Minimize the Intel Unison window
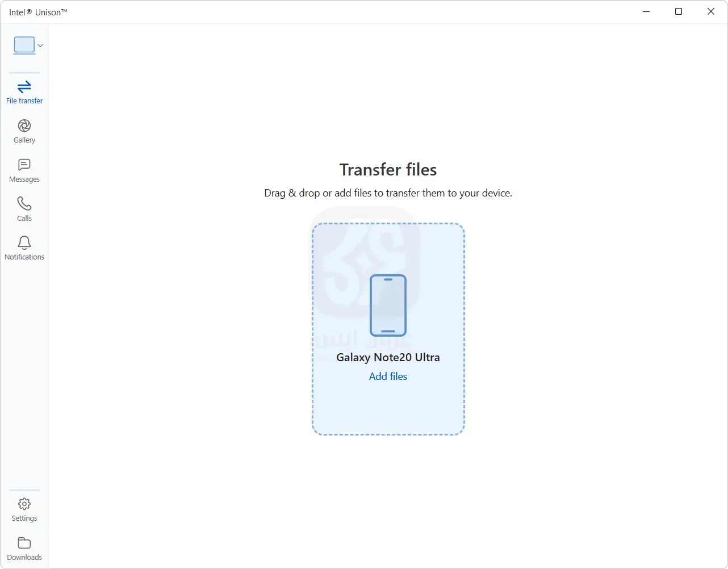 [646, 12]
